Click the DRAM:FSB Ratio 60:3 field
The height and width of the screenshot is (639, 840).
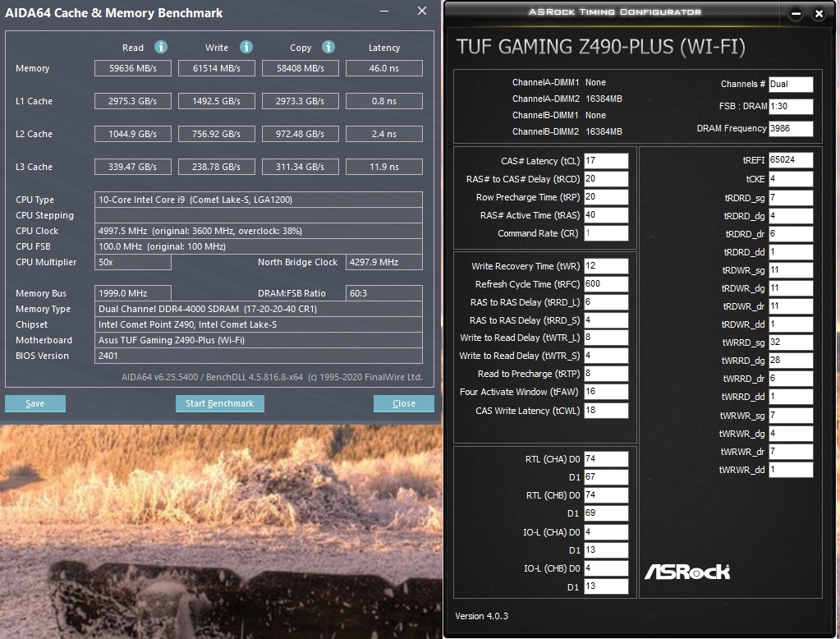[x=384, y=293]
